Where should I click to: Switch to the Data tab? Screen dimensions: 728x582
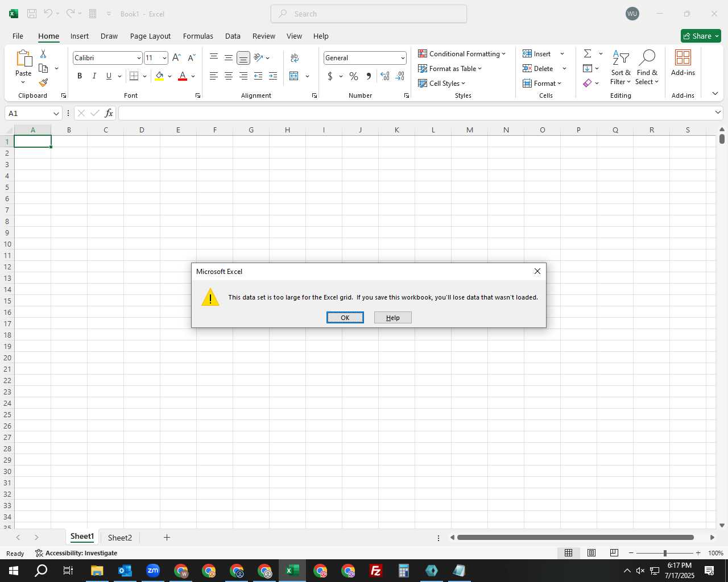pos(233,36)
